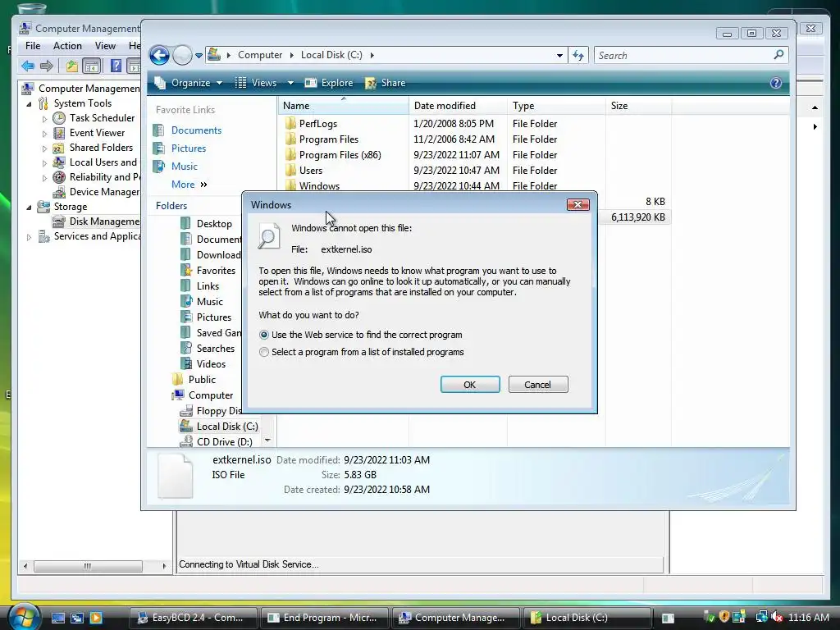
Task: Select Desktop in the Folders tree
Action: click(x=214, y=224)
